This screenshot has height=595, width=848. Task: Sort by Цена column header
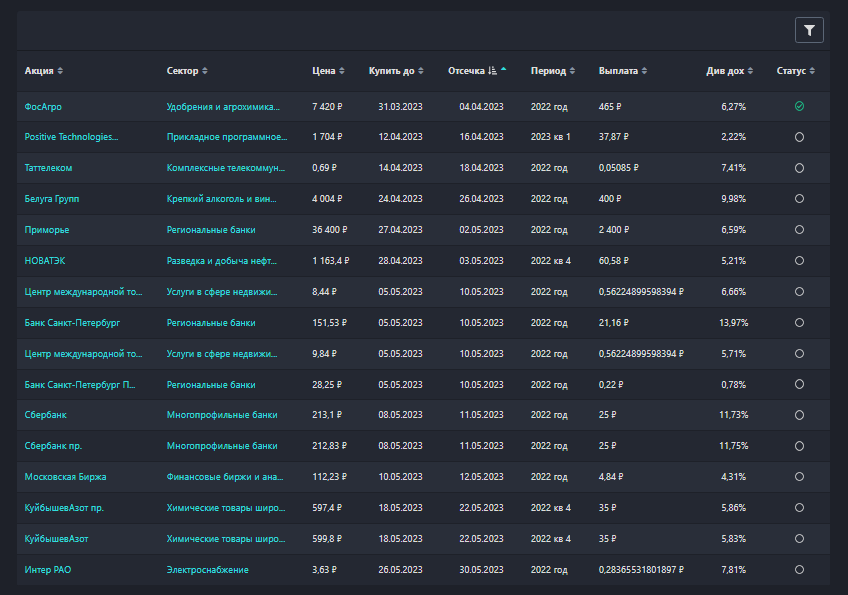coord(328,71)
